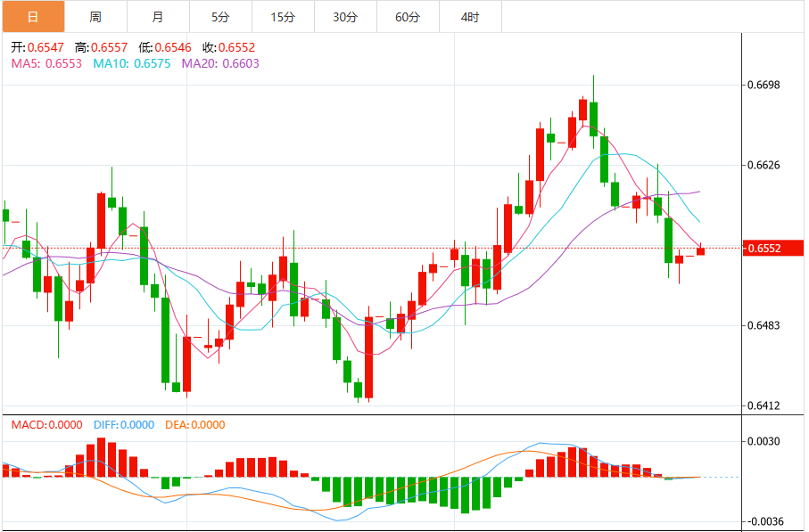The height and width of the screenshot is (532, 809).
Task: Open the 60分 timeframe tab
Action: [x=408, y=17]
